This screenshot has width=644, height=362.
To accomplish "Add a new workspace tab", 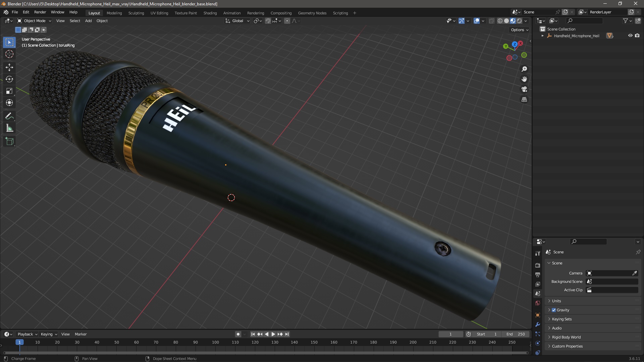I will [355, 13].
